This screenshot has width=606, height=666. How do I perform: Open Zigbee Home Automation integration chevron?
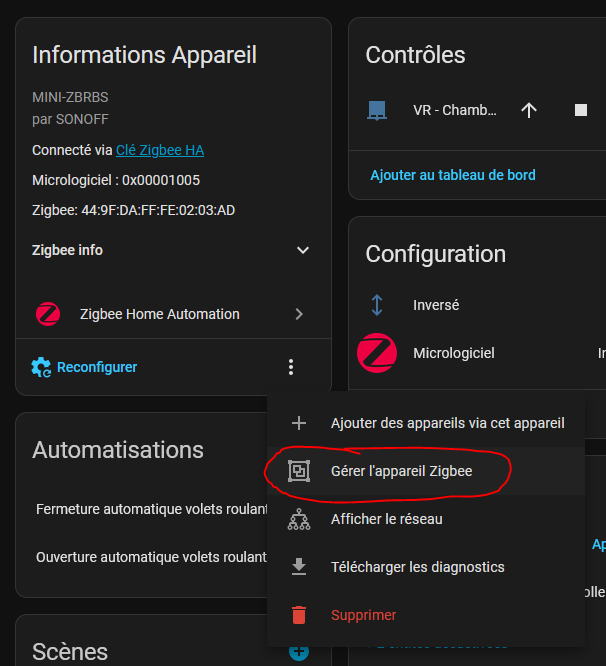point(299,314)
